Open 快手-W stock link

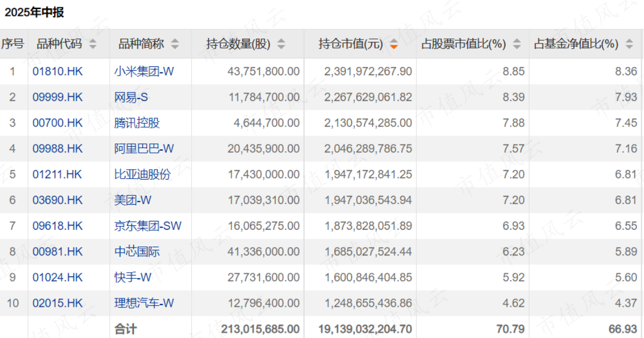pos(133,277)
